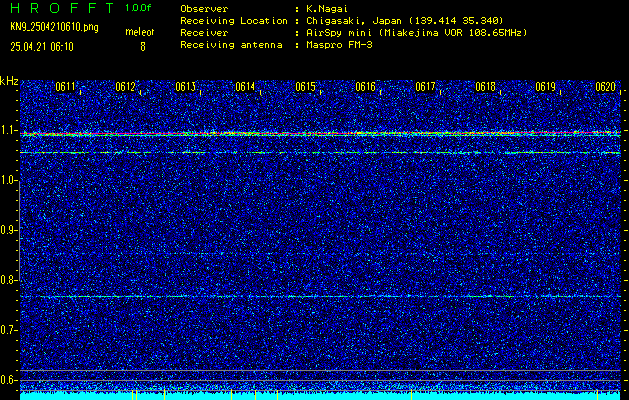Click the Observer field label

click(x=205, y=8)
